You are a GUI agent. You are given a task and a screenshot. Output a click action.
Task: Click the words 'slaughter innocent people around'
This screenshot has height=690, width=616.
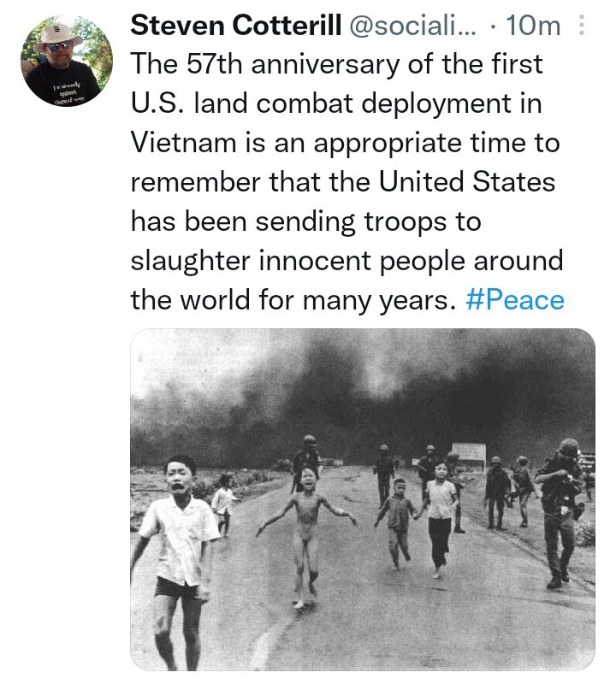click(346, 261)
